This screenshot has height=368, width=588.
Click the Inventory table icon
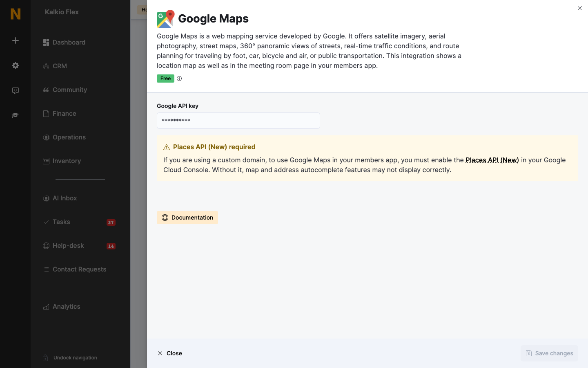(x=46, y=161)
